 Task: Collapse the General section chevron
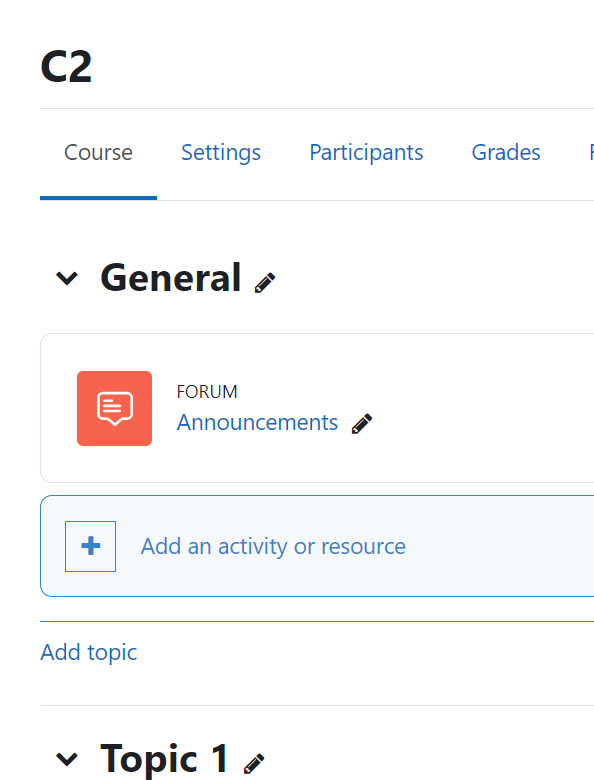[67, 278]
